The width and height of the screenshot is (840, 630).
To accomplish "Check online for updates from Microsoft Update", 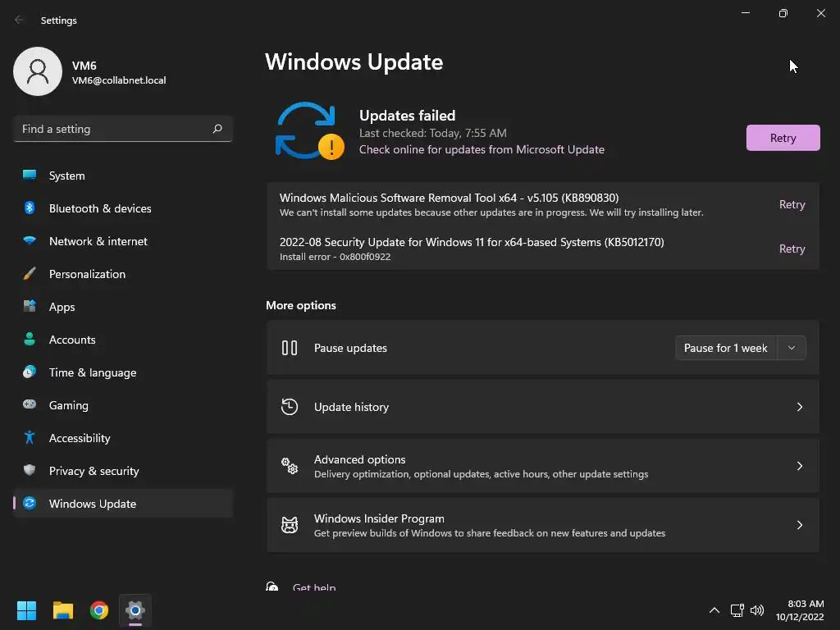I will 482,149.
